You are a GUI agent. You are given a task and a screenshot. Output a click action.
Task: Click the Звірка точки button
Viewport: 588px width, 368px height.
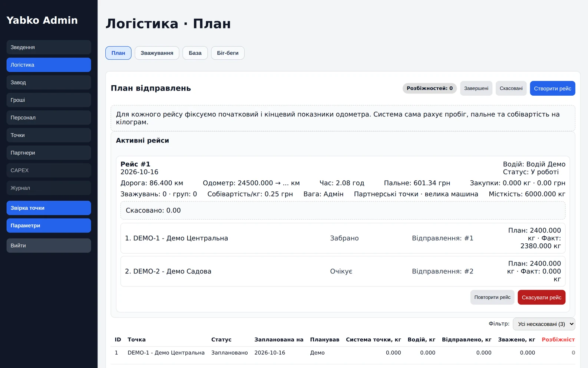tap(49, 208)
